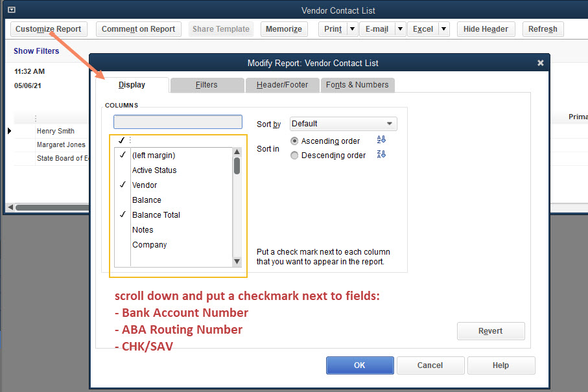Open the window menu icon in title bar
The image size is (588, 392).
click(12, 10)
